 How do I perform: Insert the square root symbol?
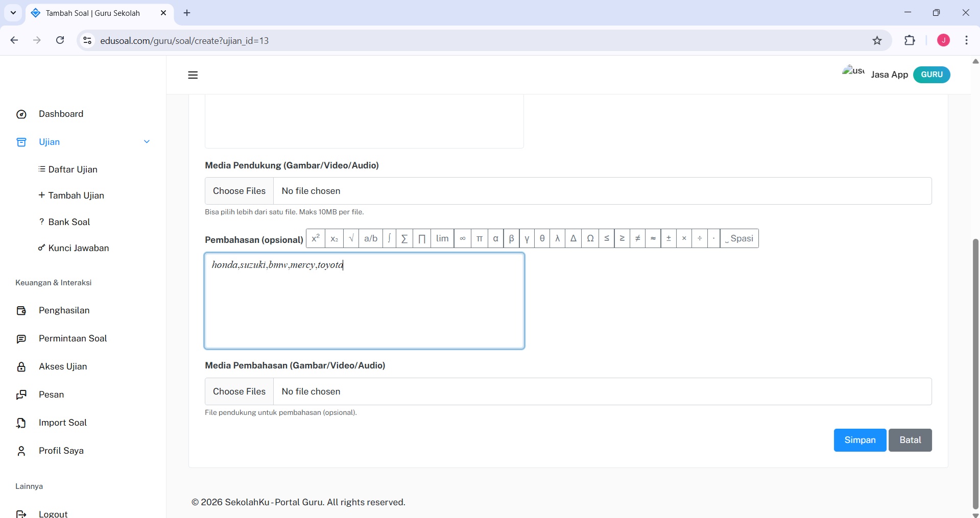(x=351, y=238)
